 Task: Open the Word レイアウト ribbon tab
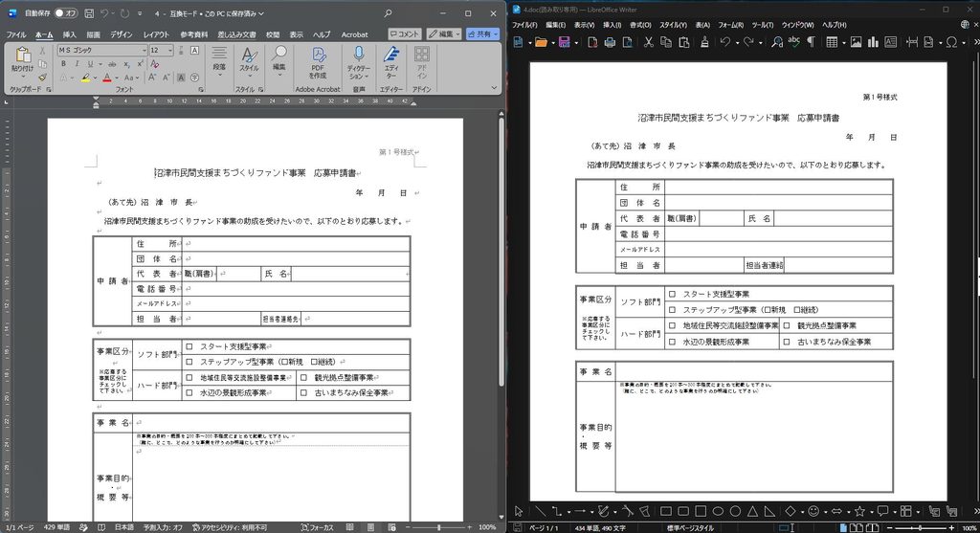(156, 34)
